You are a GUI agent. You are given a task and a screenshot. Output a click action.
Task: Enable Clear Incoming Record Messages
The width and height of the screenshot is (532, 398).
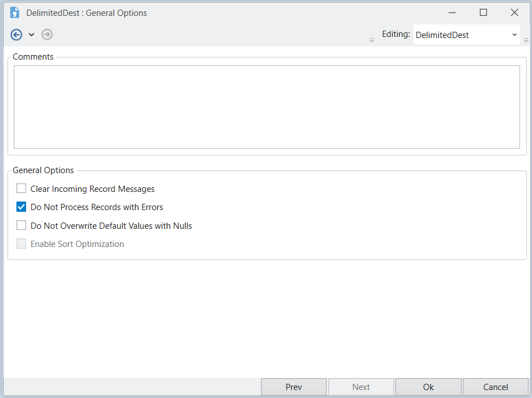22,188
